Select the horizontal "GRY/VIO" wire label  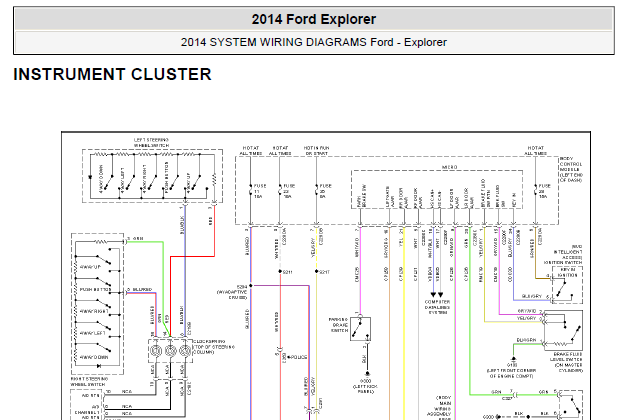coord(527,311)
